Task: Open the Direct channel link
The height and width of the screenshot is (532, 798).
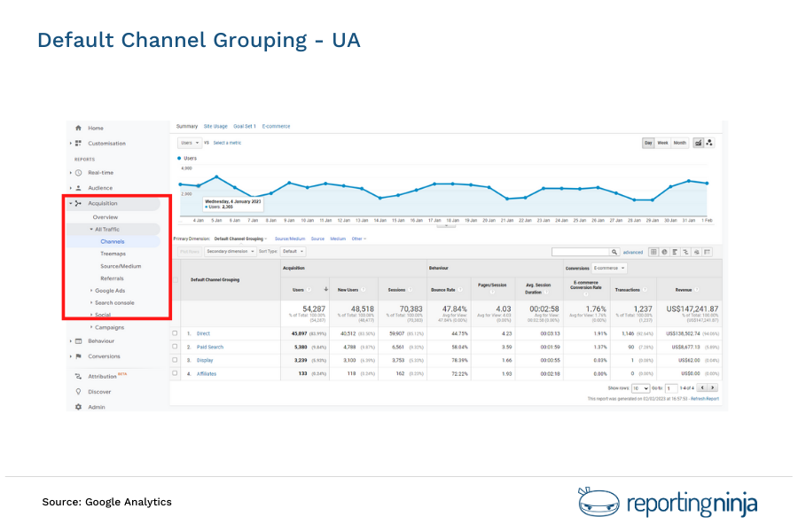Action: point(203,333)
